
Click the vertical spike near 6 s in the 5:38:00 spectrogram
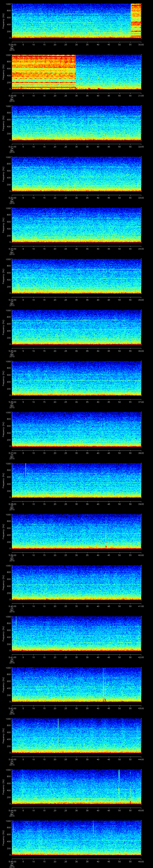tap(26, 474)
